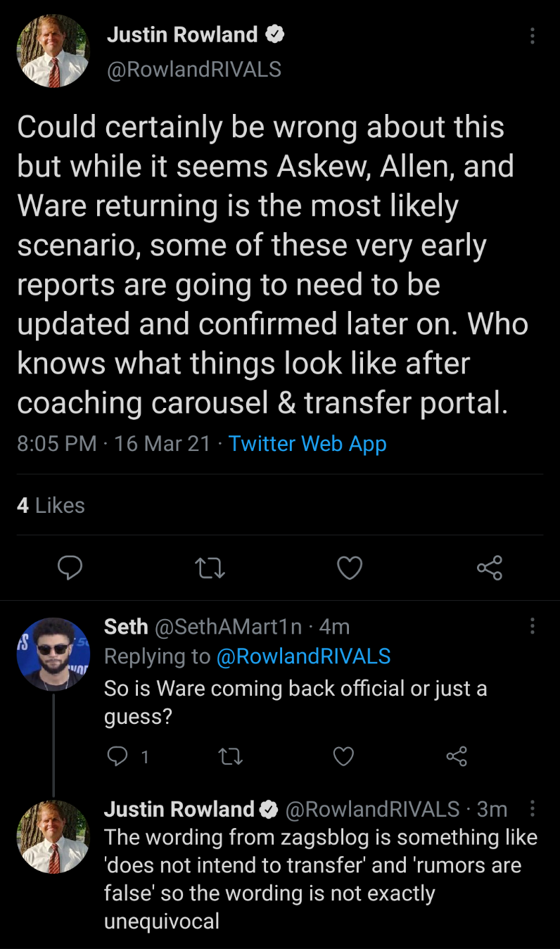Viewport: 560px width, 949px height.
Task: Reply to Justin Rowland's main tweet
Action: 70,568
